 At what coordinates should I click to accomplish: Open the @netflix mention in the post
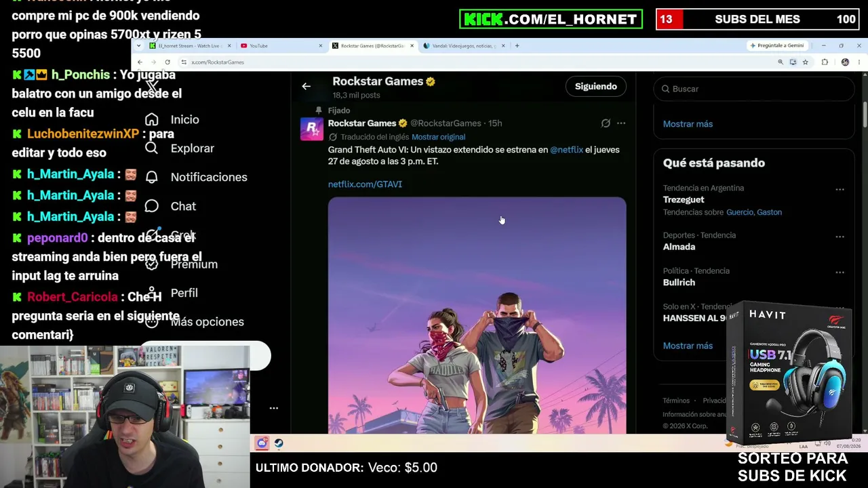566,150
